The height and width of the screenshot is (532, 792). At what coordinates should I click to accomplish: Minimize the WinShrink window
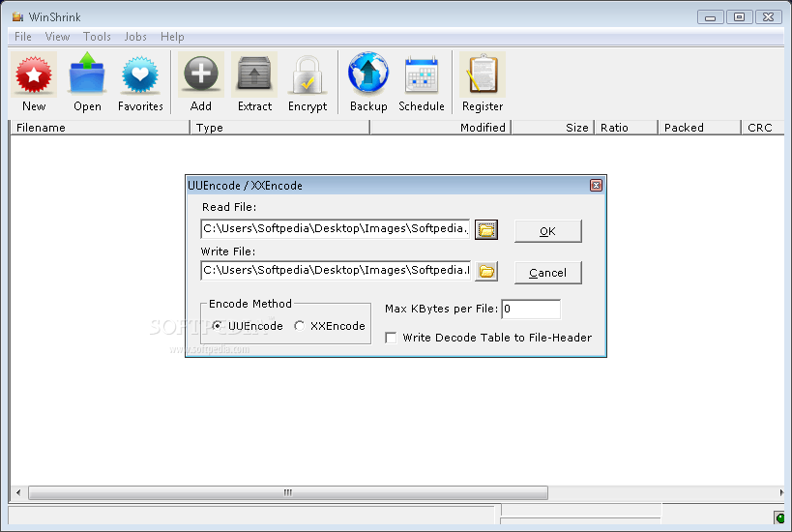coord(710,17)
